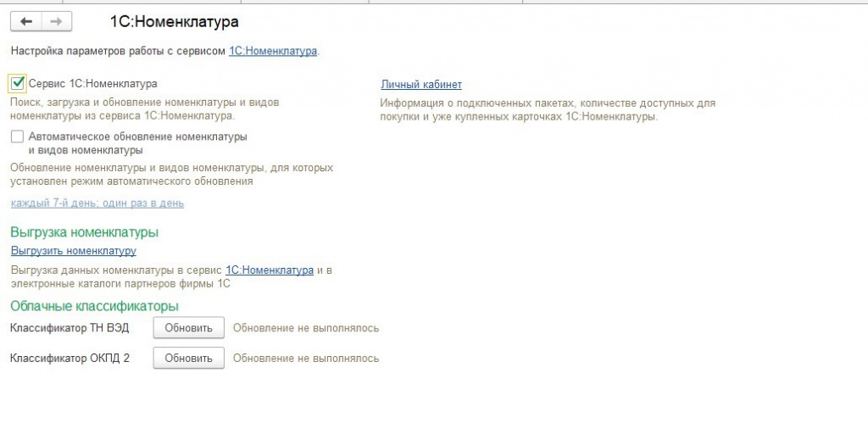This screenshot has height=440, width=868.
Task: Enable Автоматическое обновление номенклатуры checkbox
Action: pos(17,136)
